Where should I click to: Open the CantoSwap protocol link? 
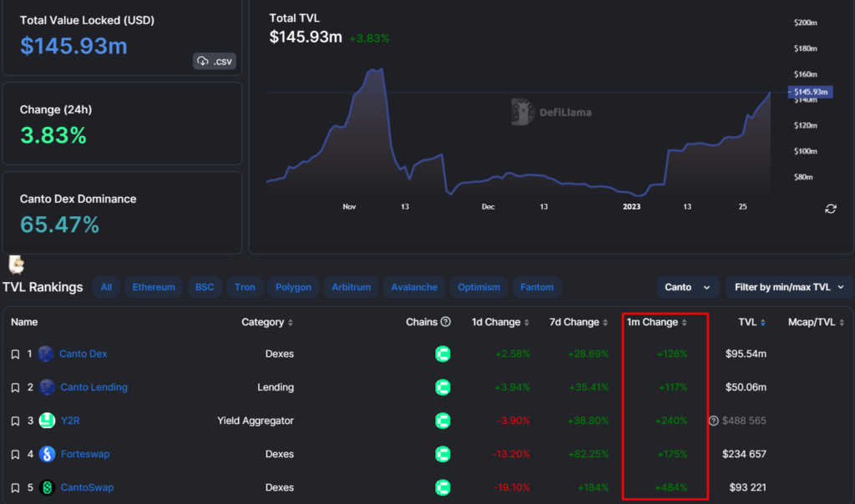(x=86, y=487)
